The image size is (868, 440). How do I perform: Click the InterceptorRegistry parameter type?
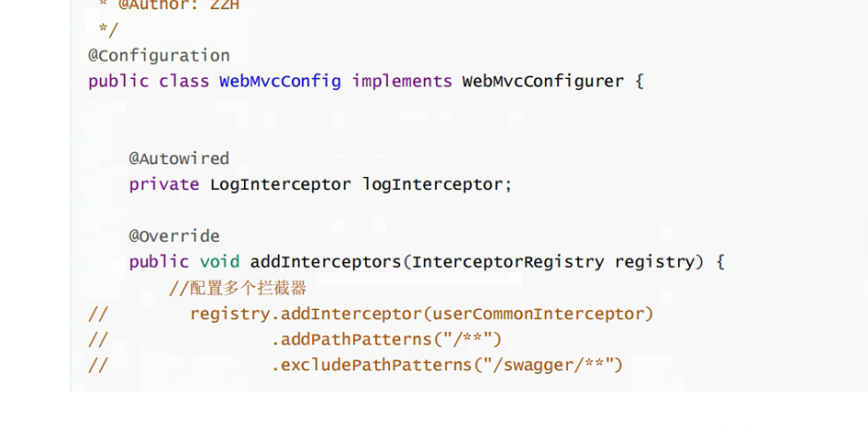click(x=507, y=262)
